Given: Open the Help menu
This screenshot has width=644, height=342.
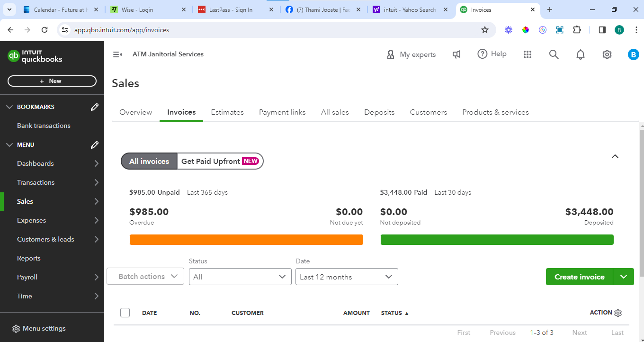Looking at the screenshot, I should coord(492,54).
